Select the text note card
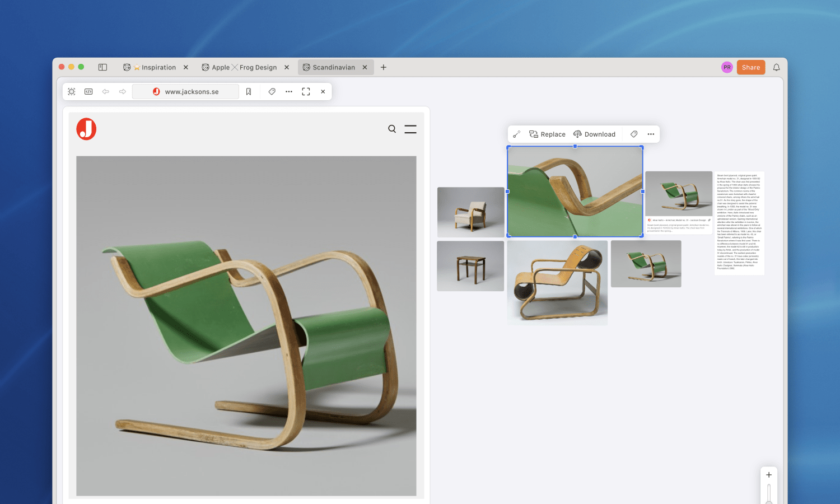Viewport: 840px width, 504px height. click(x=739, y=223)
